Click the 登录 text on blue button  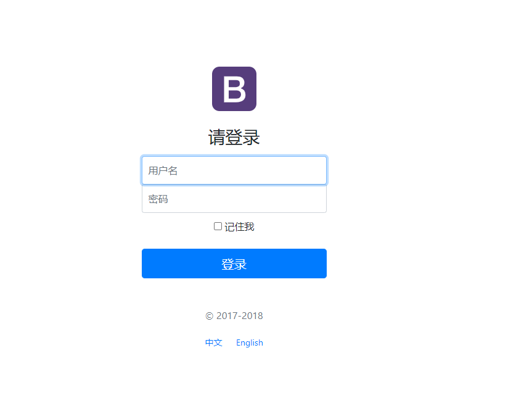(x=234, y=264)
